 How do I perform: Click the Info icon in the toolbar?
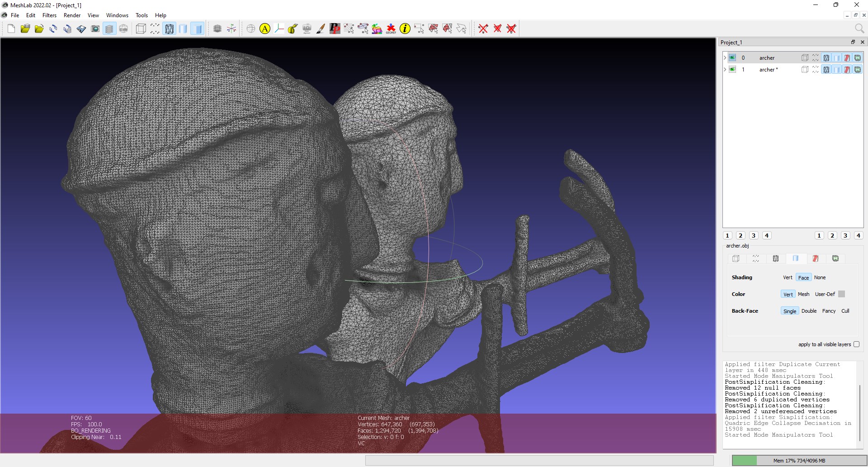(x=405, y=29)
